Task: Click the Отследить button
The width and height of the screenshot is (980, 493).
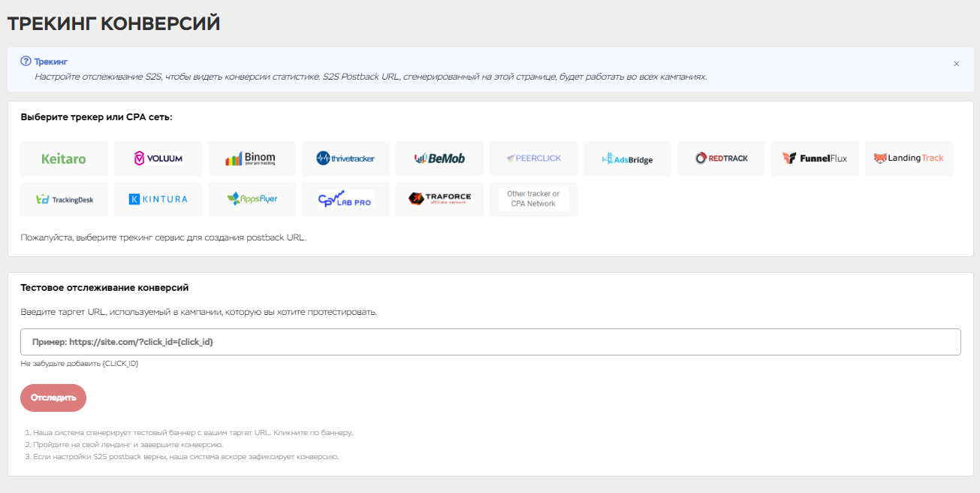Action: (x=53, y=398)
